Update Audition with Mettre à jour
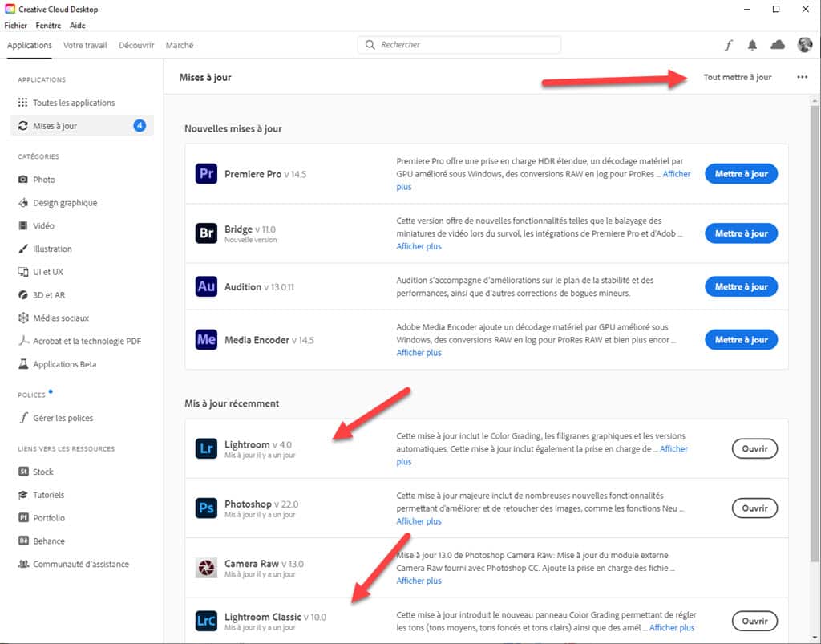The width and height of the screenshot is (821, 644). point(741,286)
